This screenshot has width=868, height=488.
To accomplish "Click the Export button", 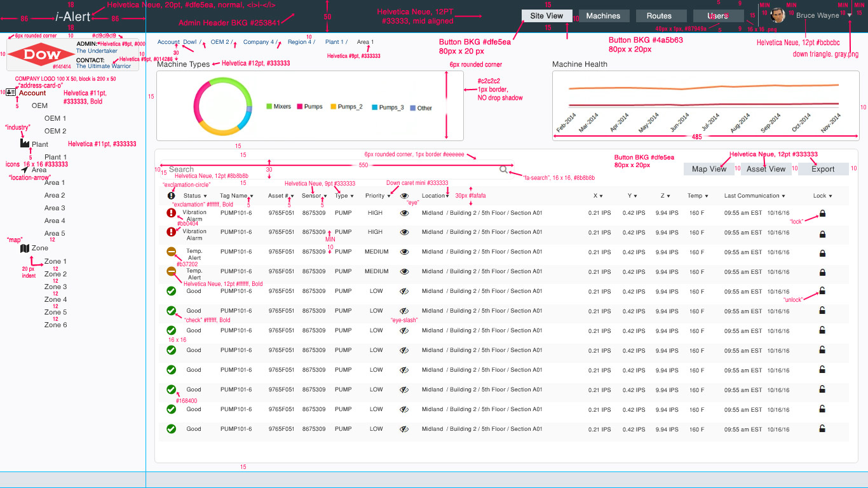I will (823, 169).
